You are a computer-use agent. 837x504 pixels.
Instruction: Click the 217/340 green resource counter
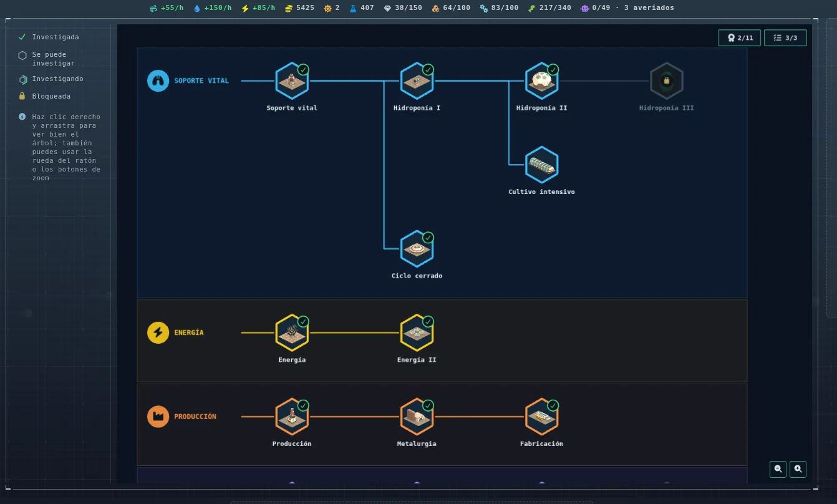click(549, 8)
